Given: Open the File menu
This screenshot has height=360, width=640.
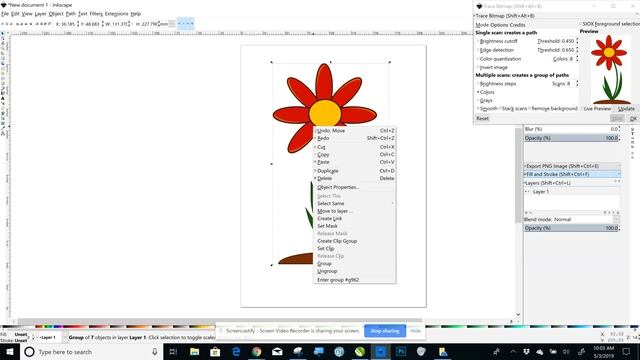Looking at the screenshot, I should [x=4, y=14].
